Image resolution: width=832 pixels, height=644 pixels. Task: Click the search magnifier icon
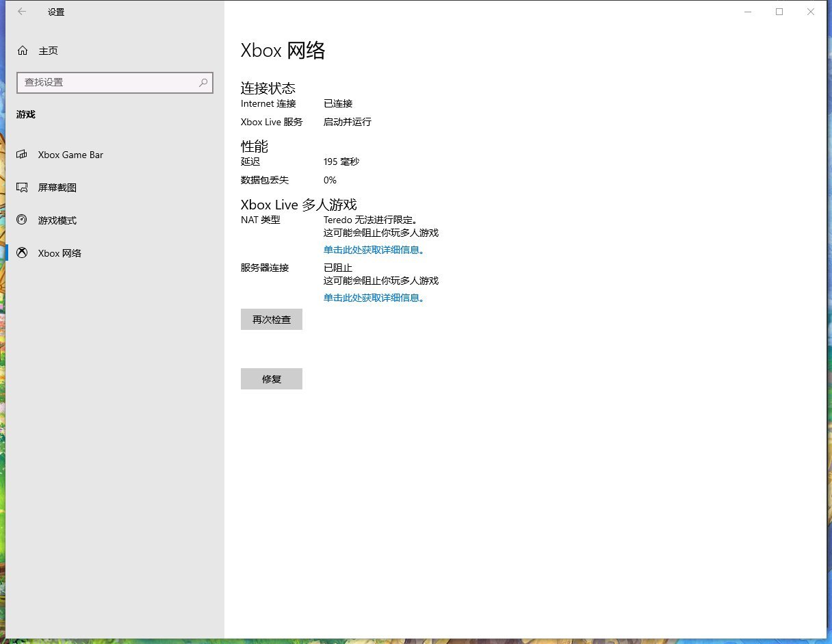coord(203,82)
